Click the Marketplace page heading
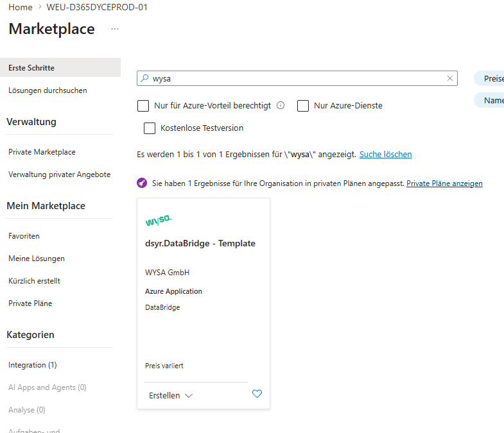Viewport: 504px width, 433px height. coord(51,29)
